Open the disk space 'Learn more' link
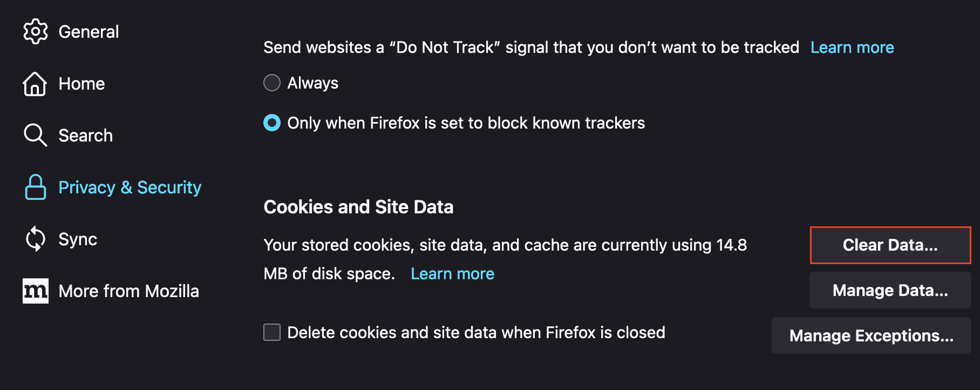980x390 pixels. (452, 274)
